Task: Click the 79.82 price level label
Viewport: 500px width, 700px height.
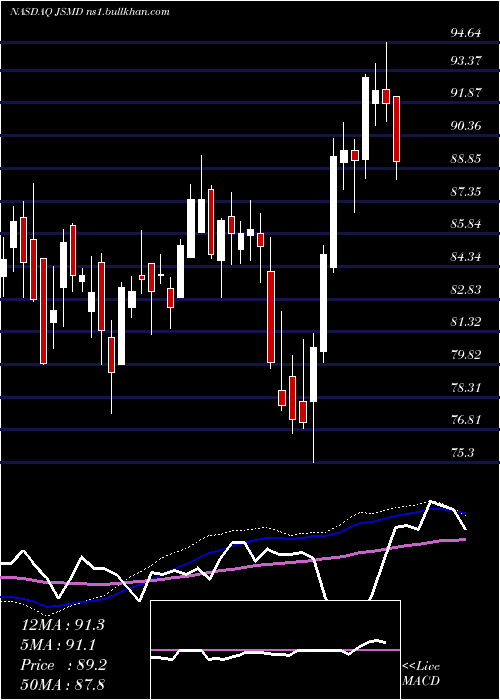Action: [466, 355]
